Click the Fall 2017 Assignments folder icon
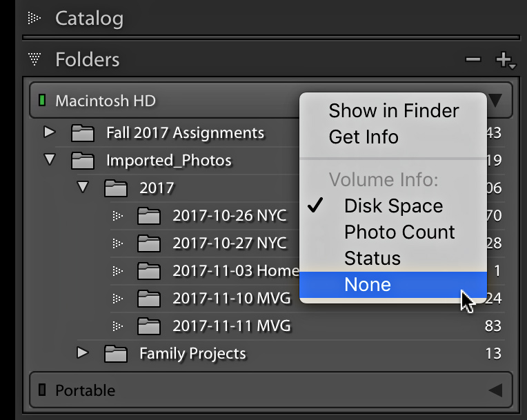The image size is (527, 420). [82, 132]
